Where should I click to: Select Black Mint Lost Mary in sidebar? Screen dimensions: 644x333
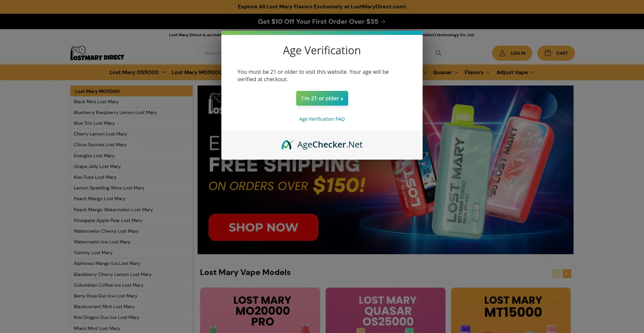tap(96, 102)
